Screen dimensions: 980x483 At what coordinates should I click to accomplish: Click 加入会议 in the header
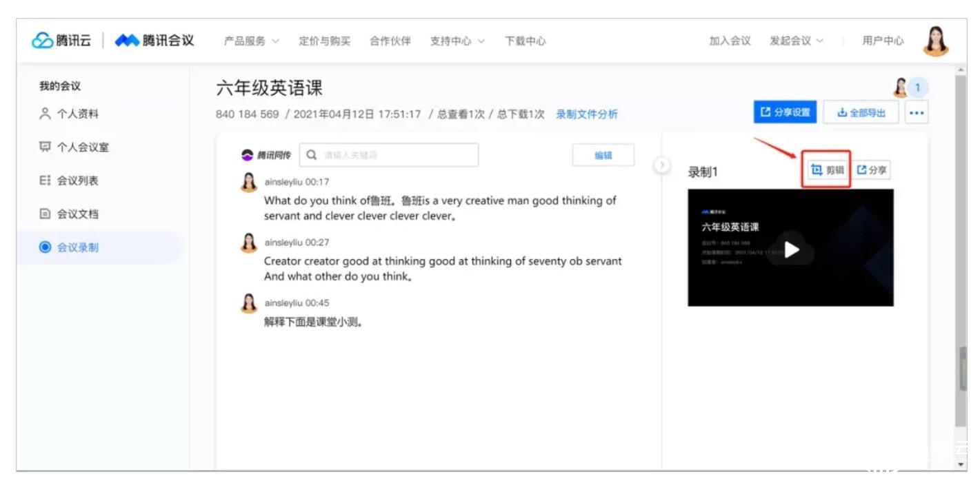click(x=730, y=41)
